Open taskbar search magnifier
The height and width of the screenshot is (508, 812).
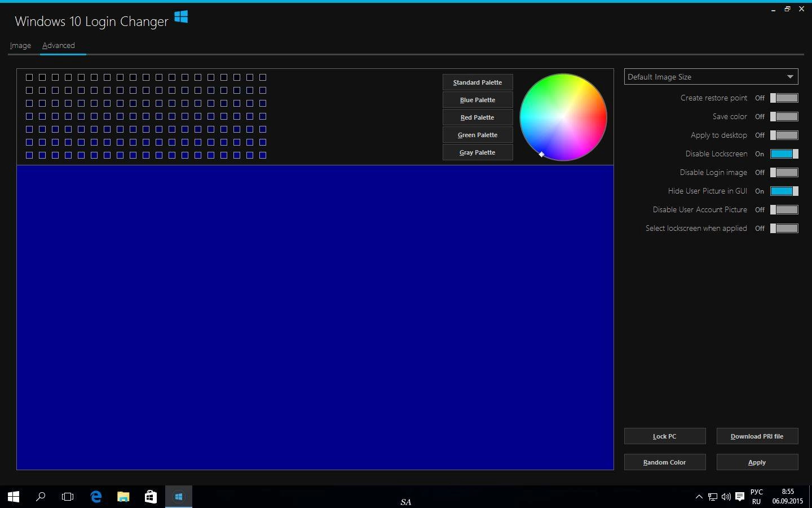41,497
